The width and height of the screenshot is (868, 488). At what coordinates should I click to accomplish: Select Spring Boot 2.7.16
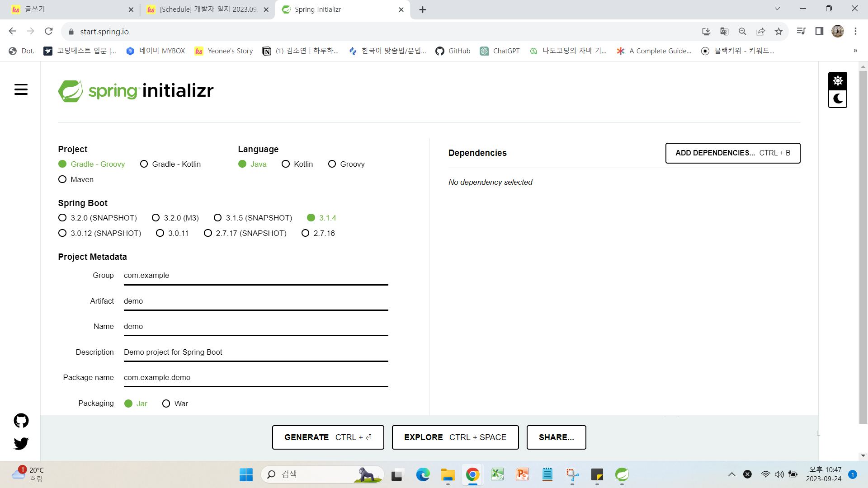point(318,233)
